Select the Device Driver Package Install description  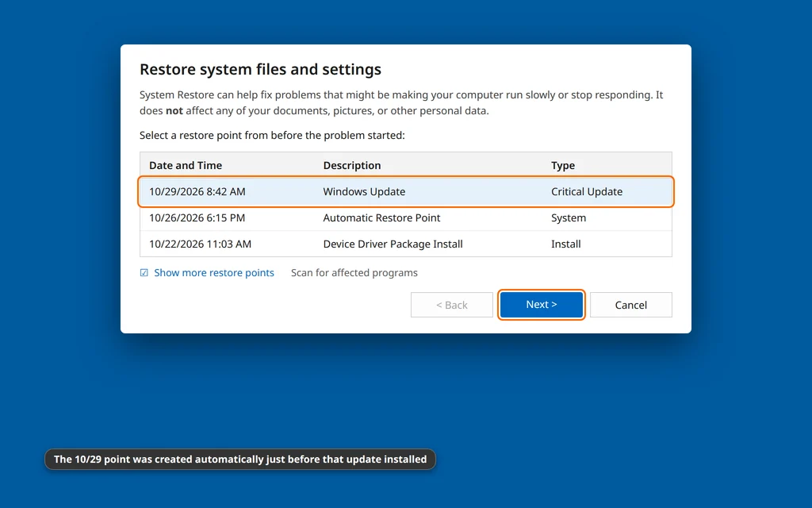393,244
